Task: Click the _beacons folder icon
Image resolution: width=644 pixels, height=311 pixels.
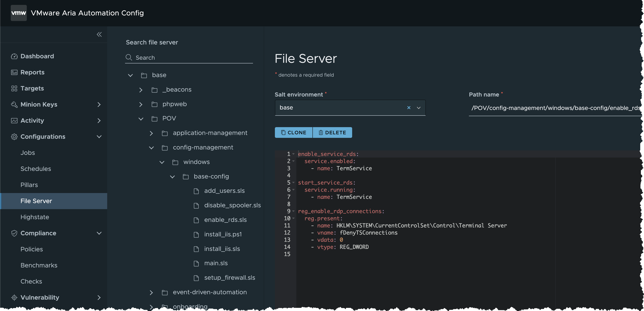Action: (155, 90)
